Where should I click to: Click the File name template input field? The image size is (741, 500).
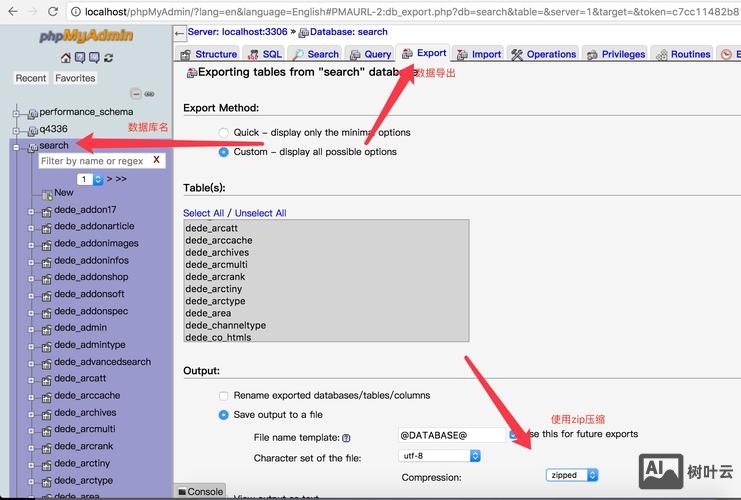pyautogui.click(x=452, y=435)
